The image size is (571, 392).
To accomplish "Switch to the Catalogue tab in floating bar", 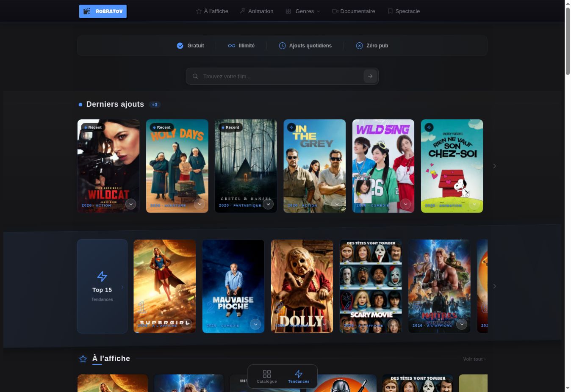I will pos(267,376).
